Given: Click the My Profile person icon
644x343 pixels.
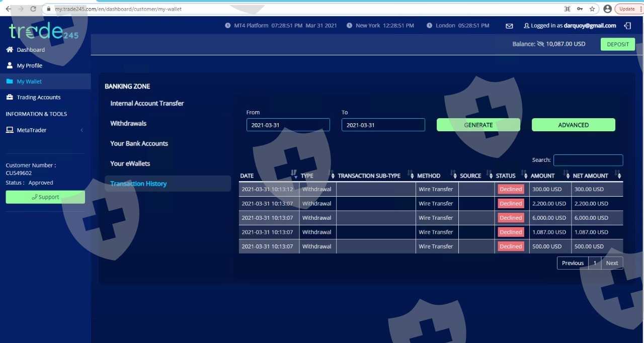Looking at the screenshot, I should pyautogui.click(x=10, y=65).
